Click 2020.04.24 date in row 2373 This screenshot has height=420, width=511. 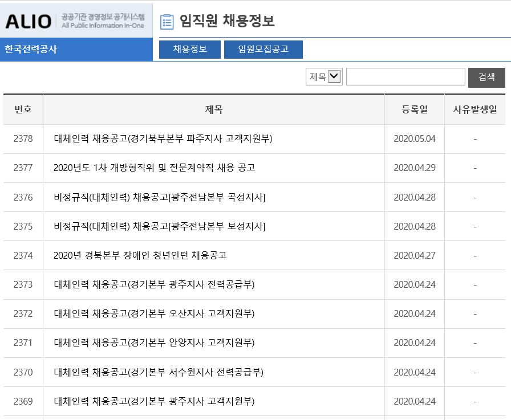pos(415,284)
